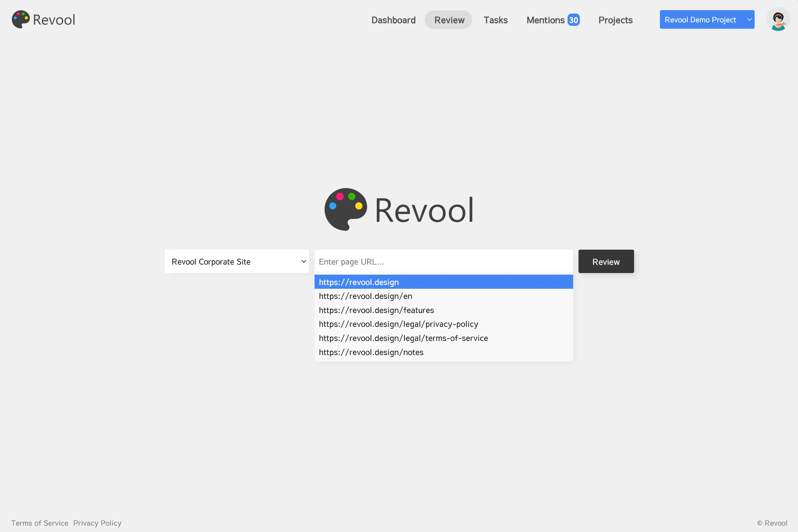Go to the Tasks page
Viewport: 798px width, 532px height.
pos(495,20)
